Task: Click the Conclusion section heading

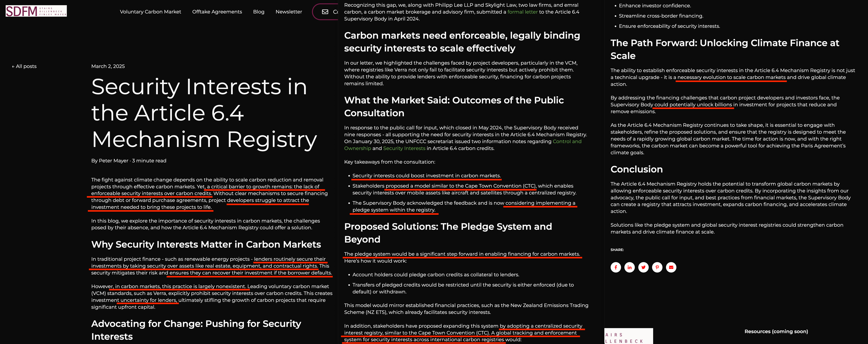Action: pos(636,169)
